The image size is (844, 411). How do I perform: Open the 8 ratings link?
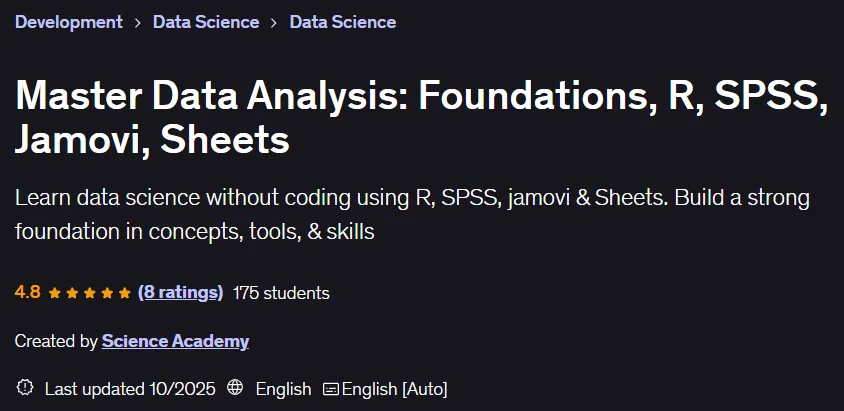pos(180,293)
